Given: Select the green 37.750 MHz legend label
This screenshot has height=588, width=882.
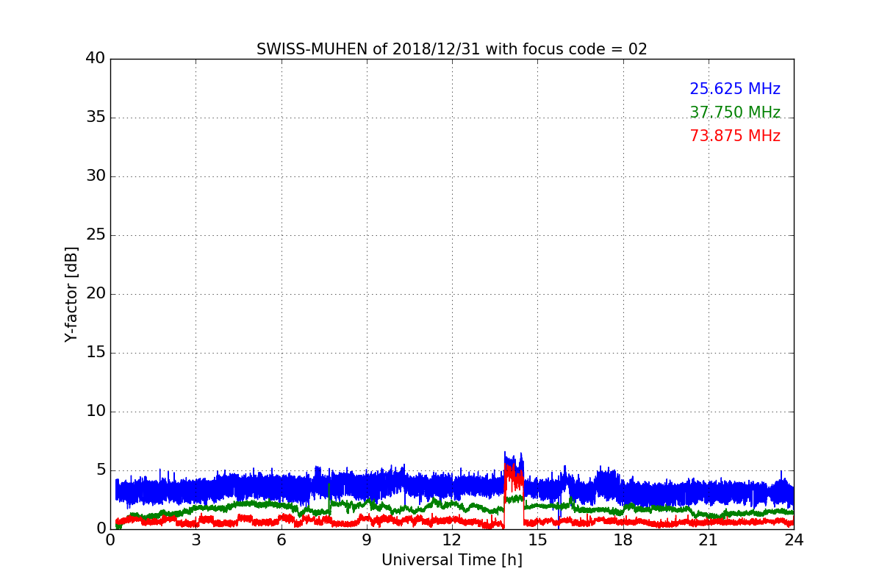Looking at the screenshot, I should coord(735,112).
